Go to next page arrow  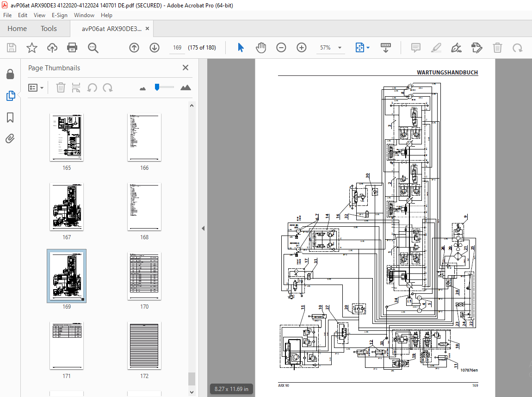155,48
